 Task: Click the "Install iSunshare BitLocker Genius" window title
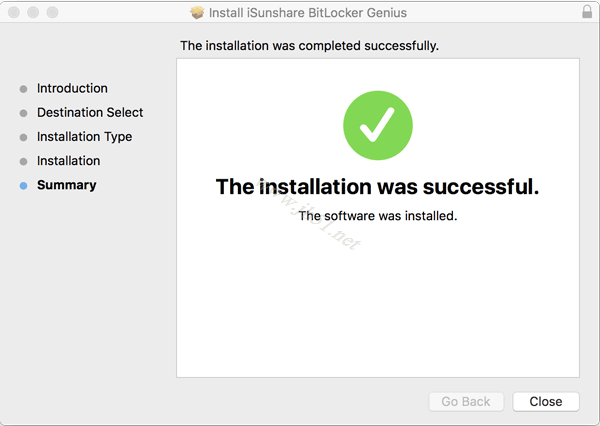(308, 13)
